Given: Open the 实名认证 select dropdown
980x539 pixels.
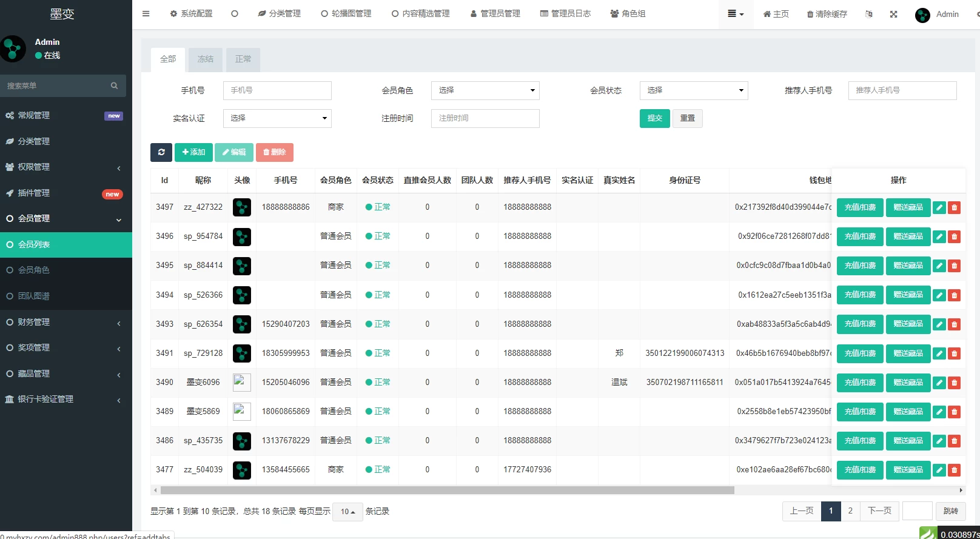Looking at the screenshot, I should 277,118.
